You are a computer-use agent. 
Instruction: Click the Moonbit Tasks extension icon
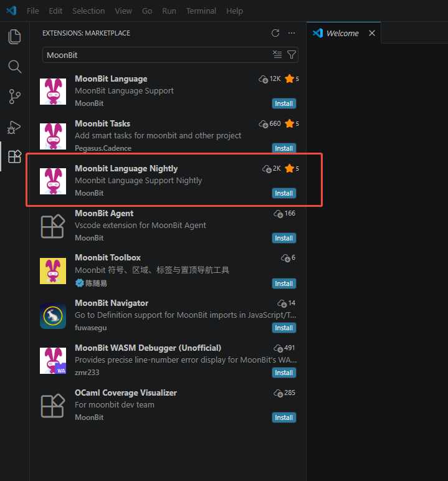click(x=53, y=136)
